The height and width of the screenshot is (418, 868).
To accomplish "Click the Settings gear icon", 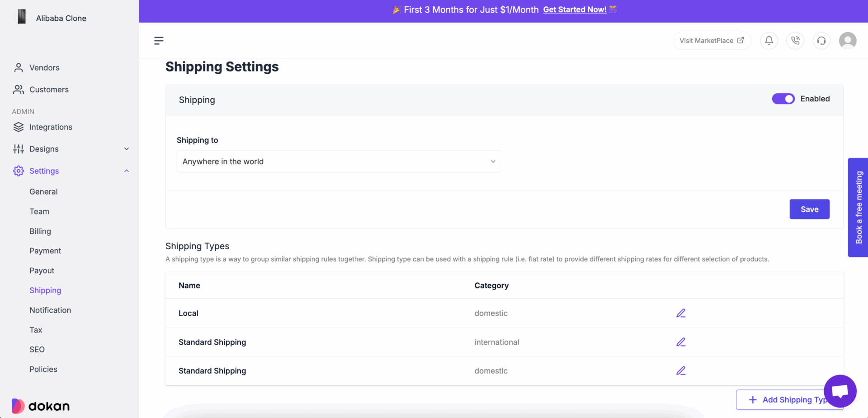I will tap(19, 171).
